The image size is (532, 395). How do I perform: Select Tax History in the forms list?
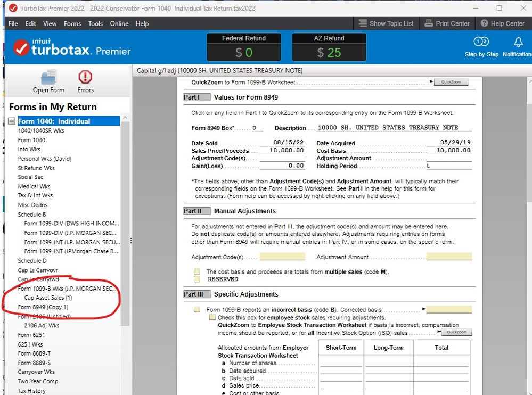(31, 391)
